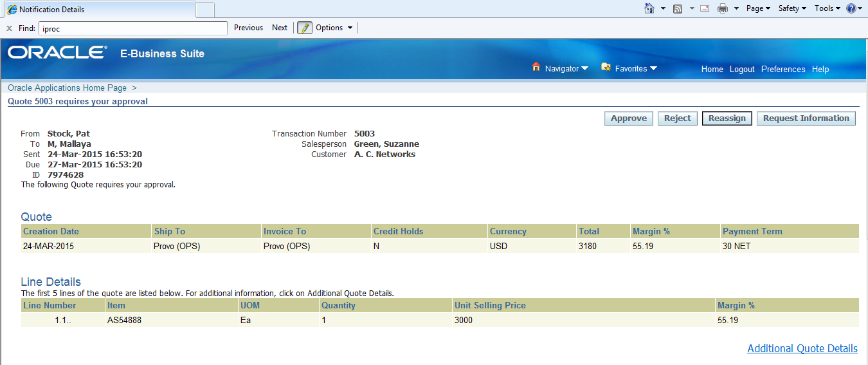Click the Total value 3180

588,246
